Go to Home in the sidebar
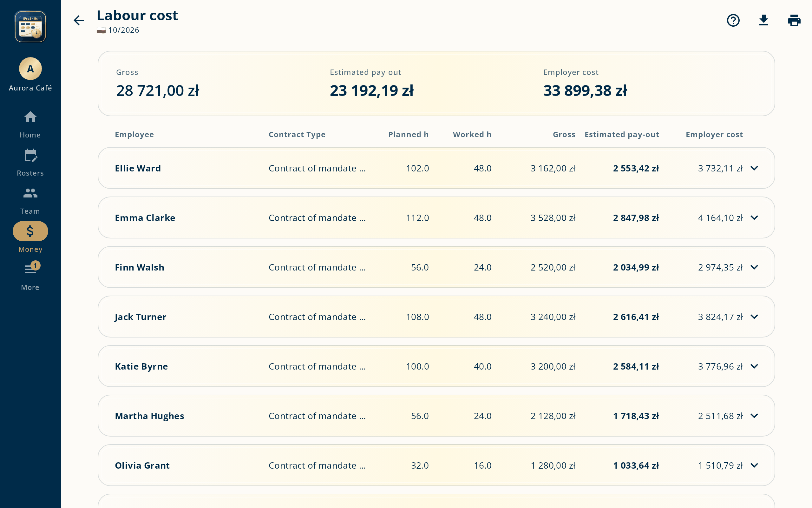 point(30,125)
